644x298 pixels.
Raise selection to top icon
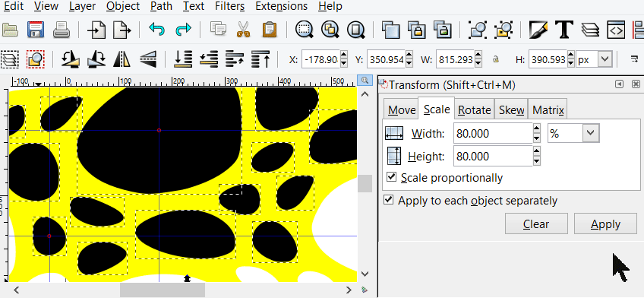(260, 59)
